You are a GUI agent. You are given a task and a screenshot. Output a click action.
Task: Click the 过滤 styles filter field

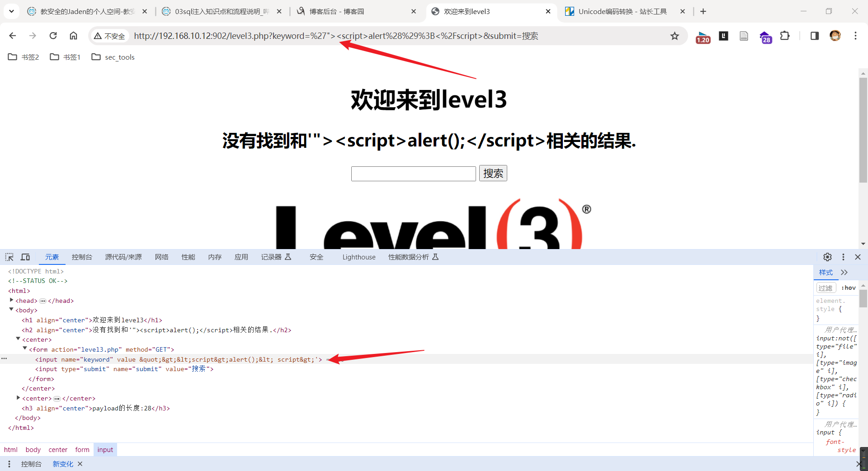(826, 288)
